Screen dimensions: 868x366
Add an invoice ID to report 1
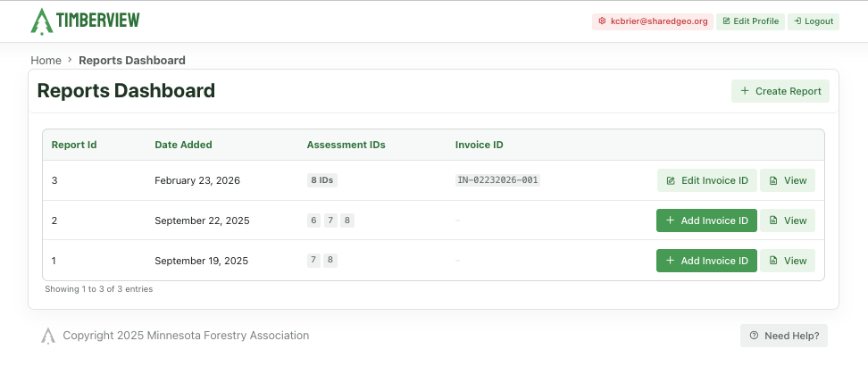pos(706,261)
